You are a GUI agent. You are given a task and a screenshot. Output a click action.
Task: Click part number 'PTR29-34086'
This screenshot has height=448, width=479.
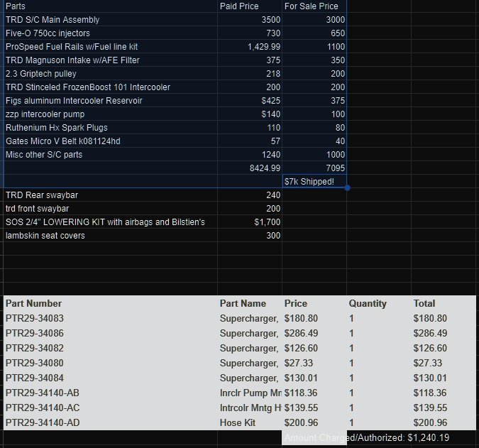tap(110, 333)
